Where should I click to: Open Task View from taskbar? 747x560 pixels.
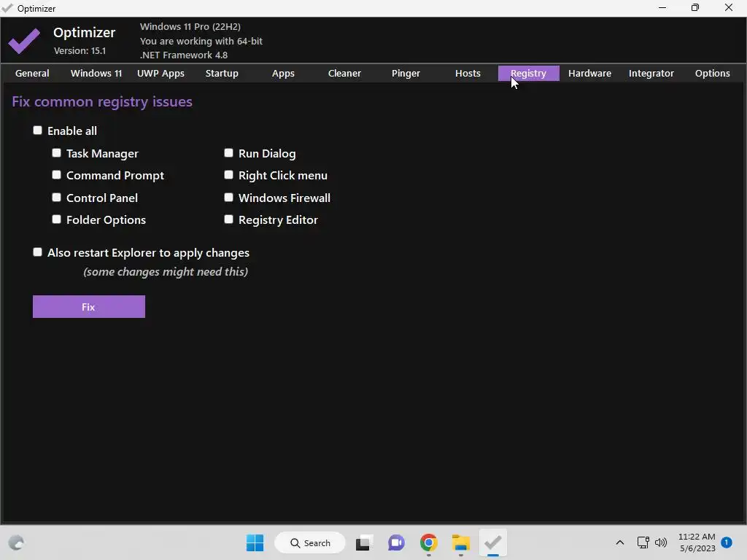click(x=364, y=542)
